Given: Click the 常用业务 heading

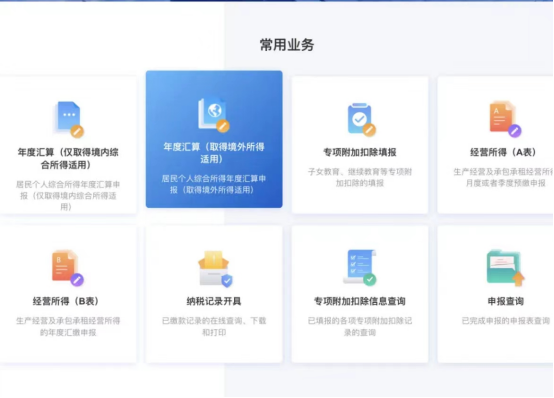Looking at the screenshot, I should pos(287,45).
